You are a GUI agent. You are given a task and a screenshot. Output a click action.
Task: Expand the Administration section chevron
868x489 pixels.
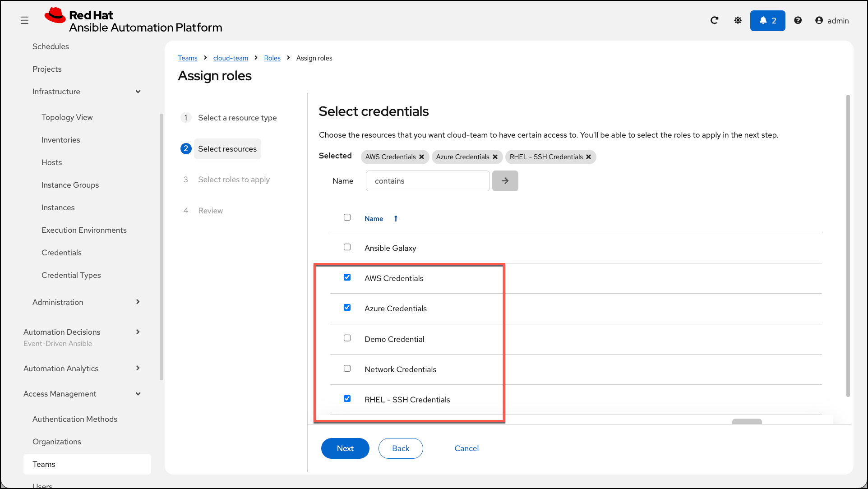tap(138, 302)
